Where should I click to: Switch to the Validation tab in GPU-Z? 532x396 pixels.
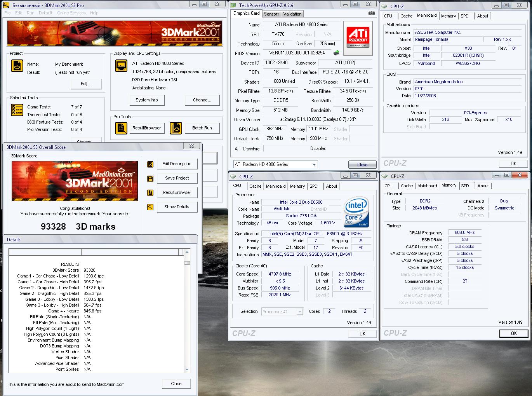[x=292, y=14]
